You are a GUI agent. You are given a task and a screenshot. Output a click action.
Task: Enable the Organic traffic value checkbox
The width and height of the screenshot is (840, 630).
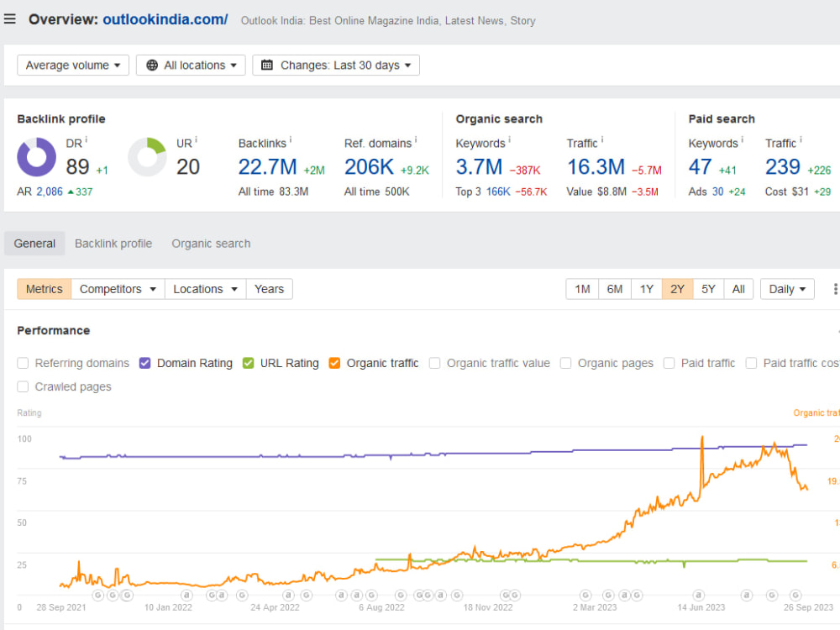point(434,363)
